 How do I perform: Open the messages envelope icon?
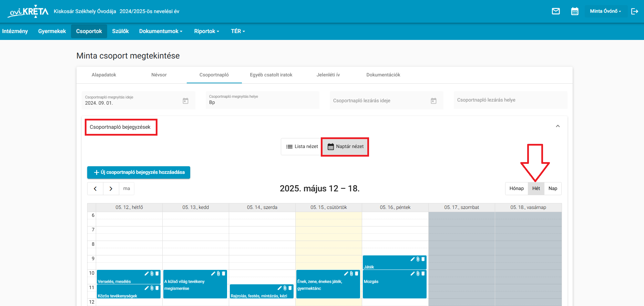[556, 11]
